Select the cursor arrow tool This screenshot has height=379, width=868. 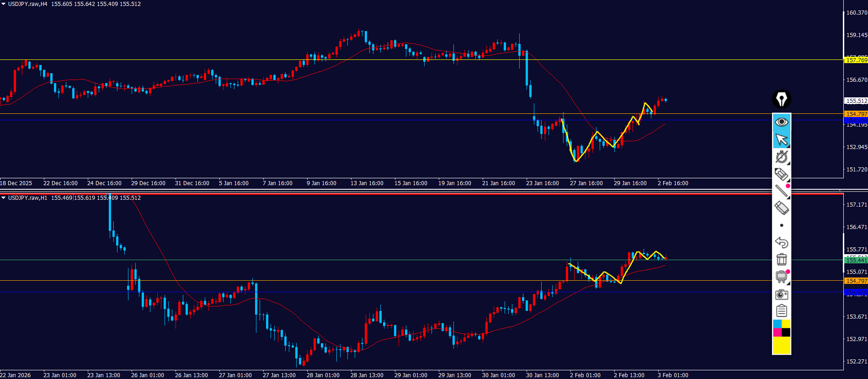pos(782,139)
